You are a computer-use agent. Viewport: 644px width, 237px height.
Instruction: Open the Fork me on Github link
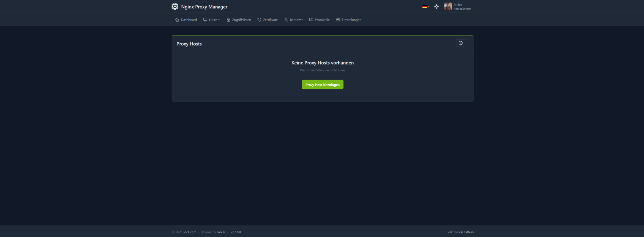[x=460, y=232]
